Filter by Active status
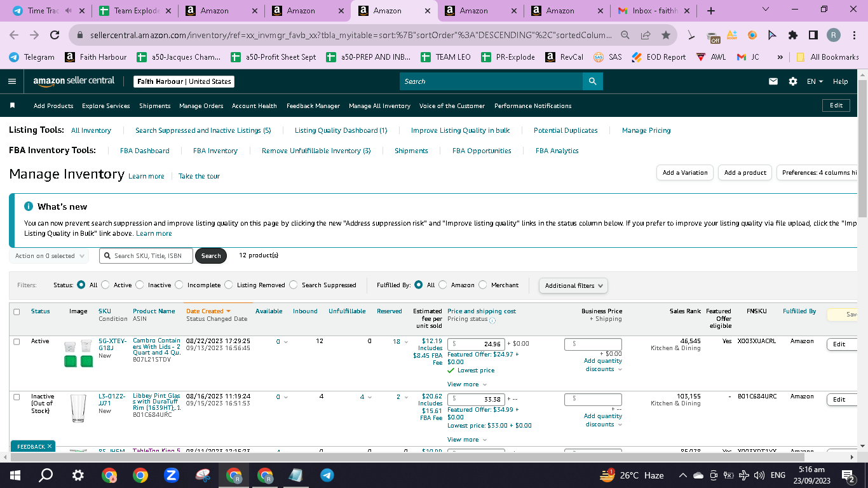 [105, 285]
